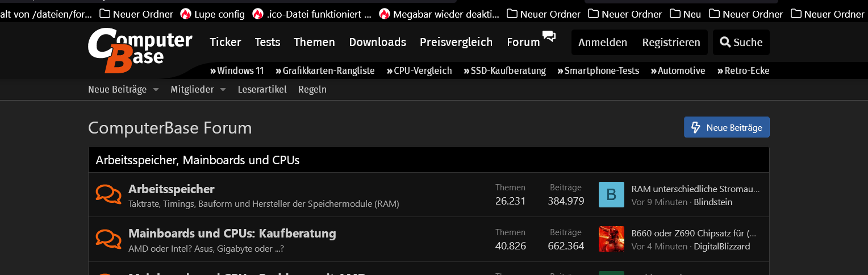The width and height of the screenshot is (868, 275).
Task: Open the Forum speech-bubble icon
Action: (x=549, y=37)
